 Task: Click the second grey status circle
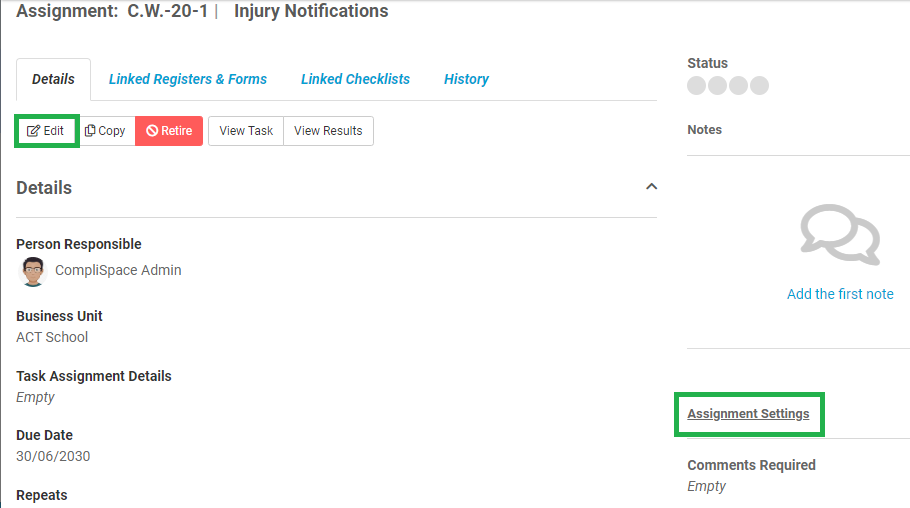point(717,85)
